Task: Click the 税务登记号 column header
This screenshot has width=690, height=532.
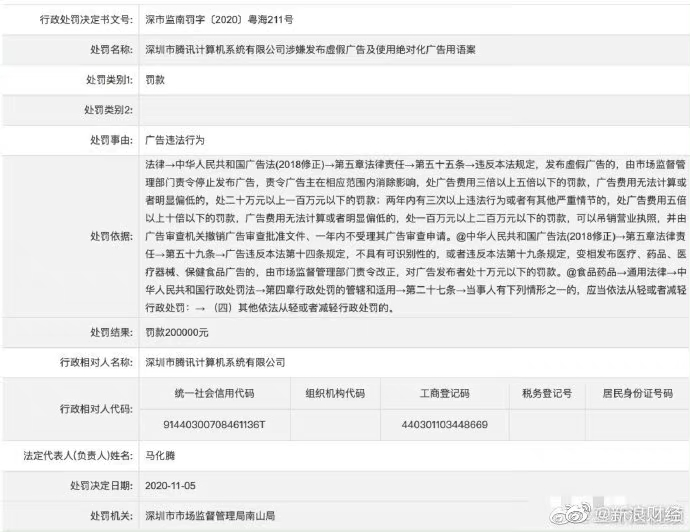Action: click(x=546, y=393)
